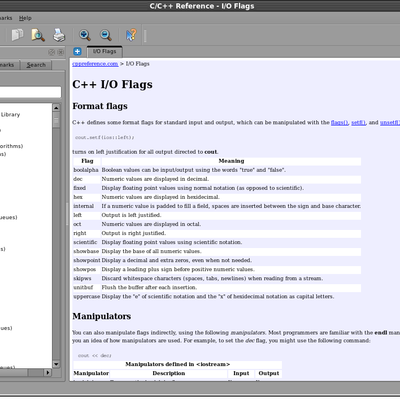The image size is (400, 400).
Task: Activate the What's This help cursor icon
Action: (x=131, y=35)
